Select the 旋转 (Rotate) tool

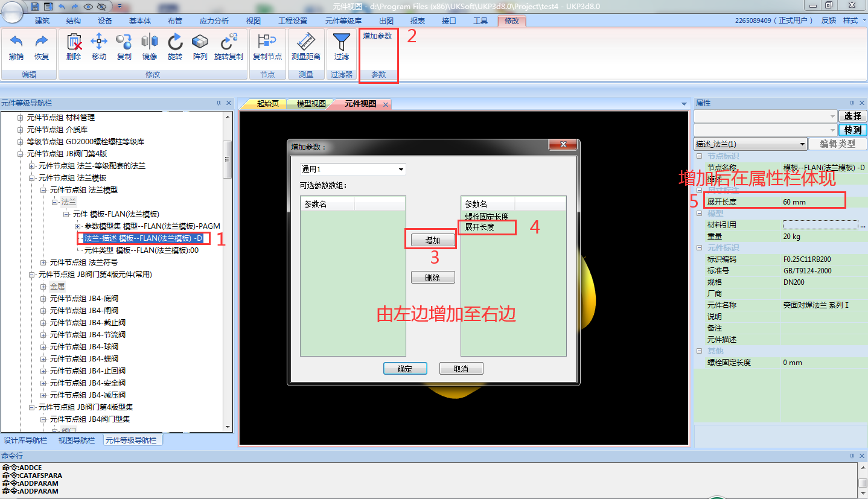[175, 46]
